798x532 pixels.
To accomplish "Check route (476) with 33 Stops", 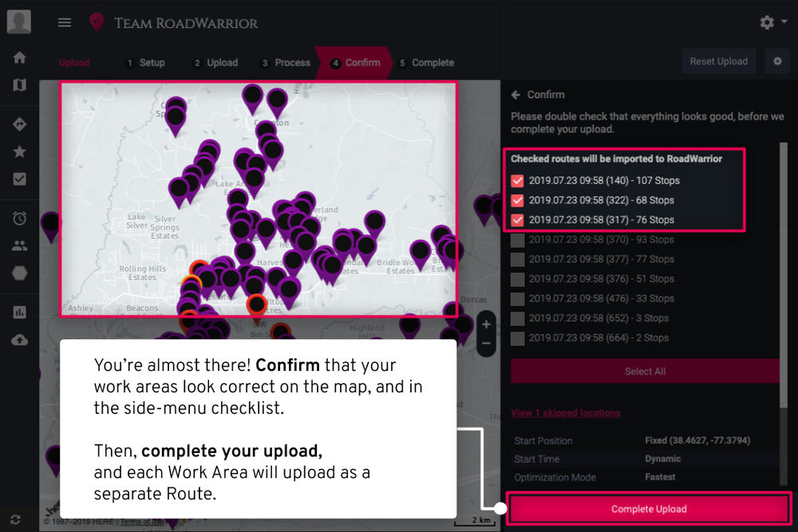I will click(518, 298).
